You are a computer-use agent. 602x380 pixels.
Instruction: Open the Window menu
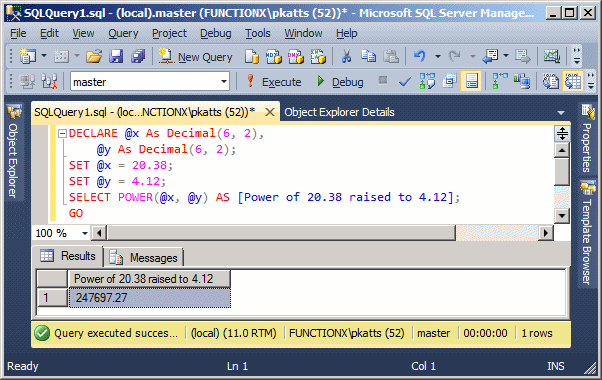303,33
